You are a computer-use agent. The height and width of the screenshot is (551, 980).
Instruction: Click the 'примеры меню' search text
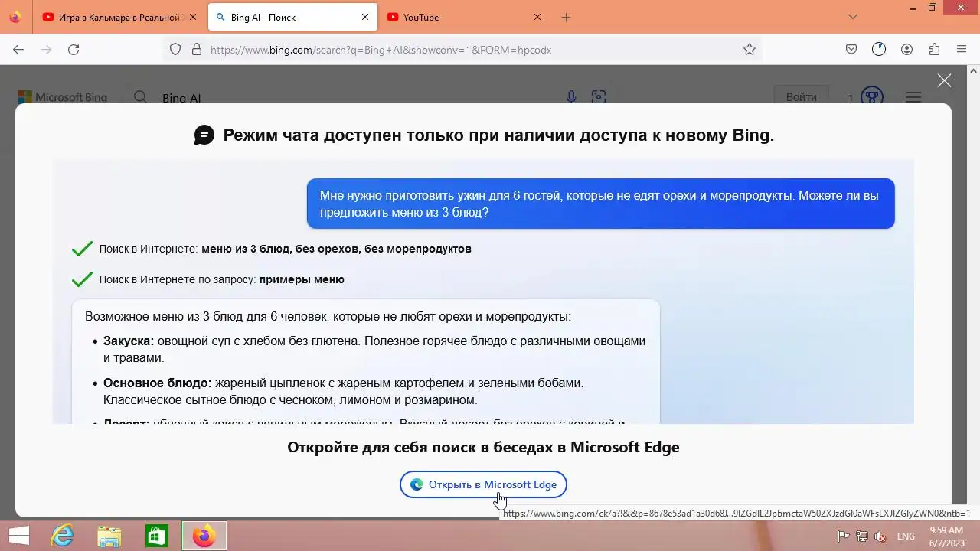(302, 279)
